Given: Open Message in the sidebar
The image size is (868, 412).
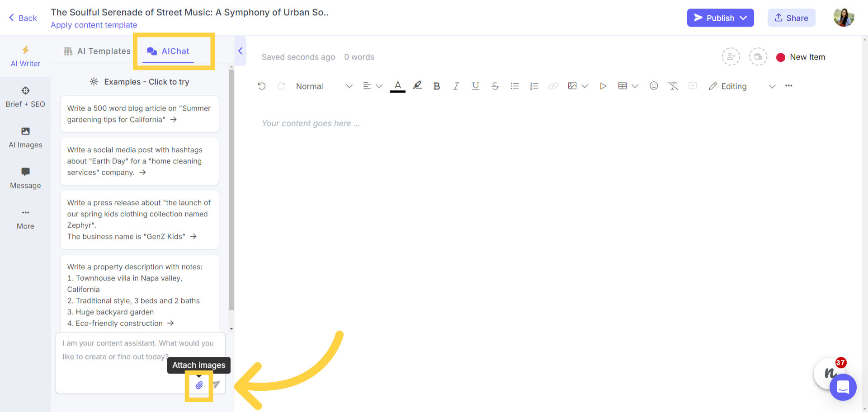Looking at the screenshot, I should tap(25, 178).
